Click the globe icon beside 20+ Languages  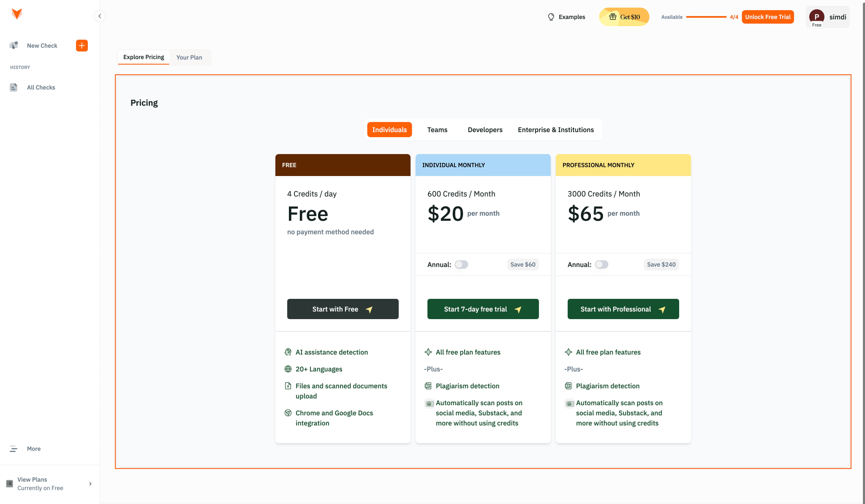[288, 369]
